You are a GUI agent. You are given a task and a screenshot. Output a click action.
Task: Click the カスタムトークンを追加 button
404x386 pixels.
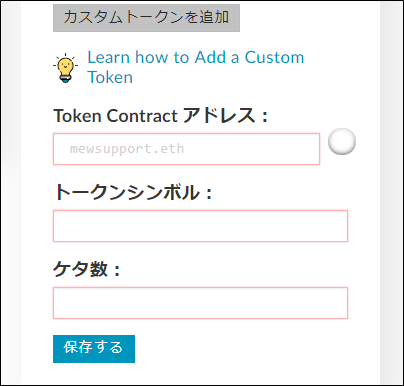(x=146, y=18)
